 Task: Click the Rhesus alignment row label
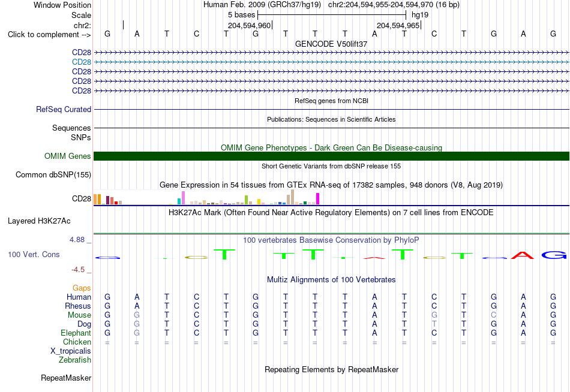pos(78,306)
